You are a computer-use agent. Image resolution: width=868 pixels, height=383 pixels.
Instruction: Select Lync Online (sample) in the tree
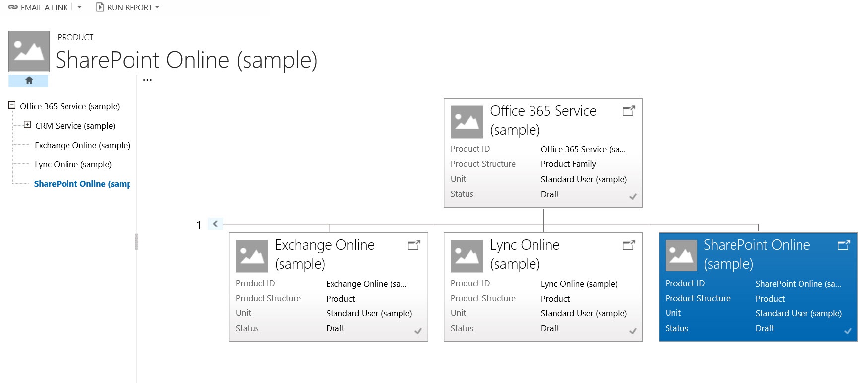(73, 164)
